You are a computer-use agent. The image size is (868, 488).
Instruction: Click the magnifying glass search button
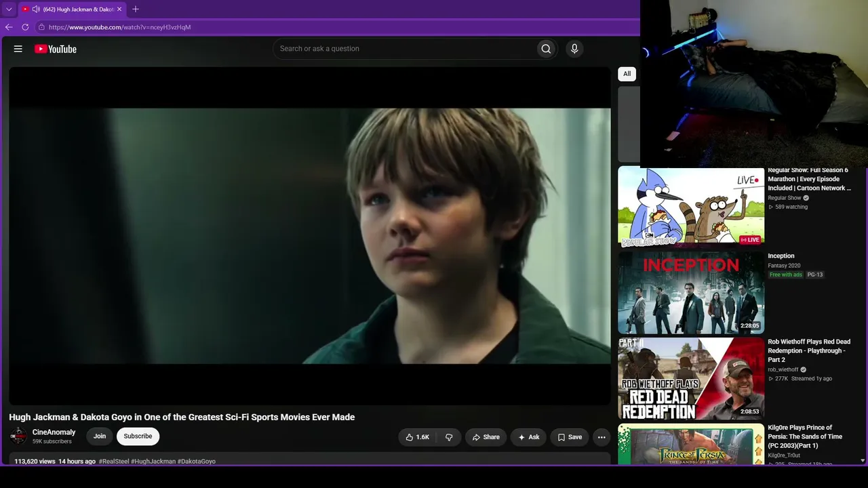[x=546, y=49]
